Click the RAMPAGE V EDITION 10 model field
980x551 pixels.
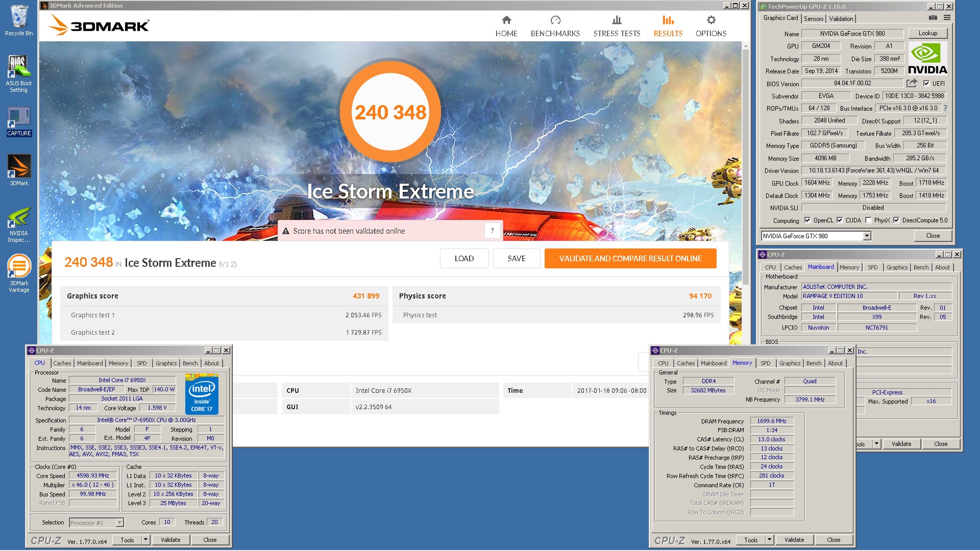849,296
